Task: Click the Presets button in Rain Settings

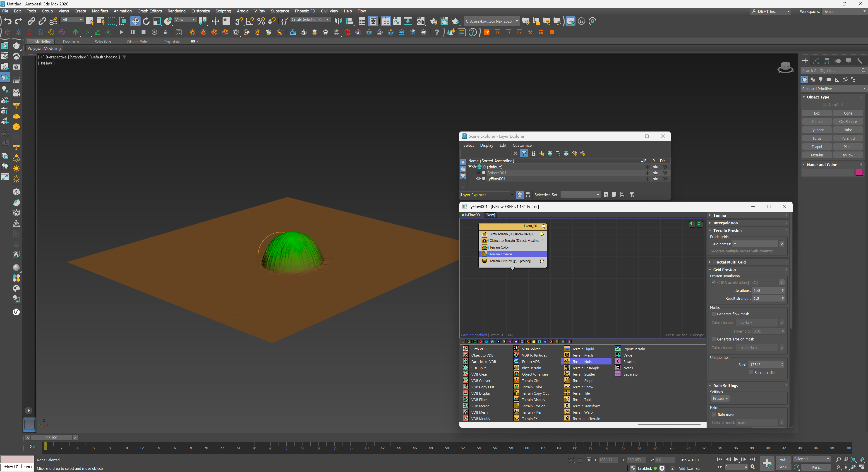Action: tap(720, 399)
